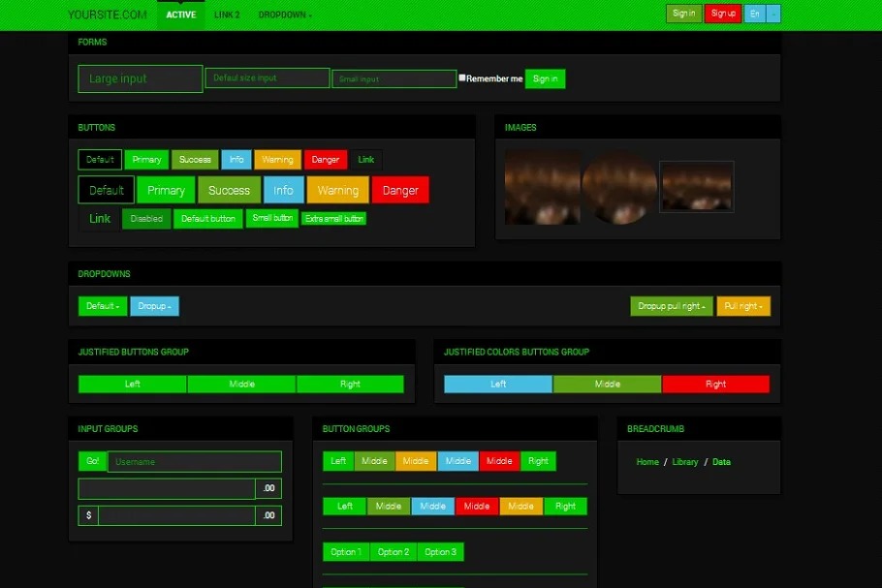Select the circular image in Images panel
882x588 pixels.
[619, 187]
